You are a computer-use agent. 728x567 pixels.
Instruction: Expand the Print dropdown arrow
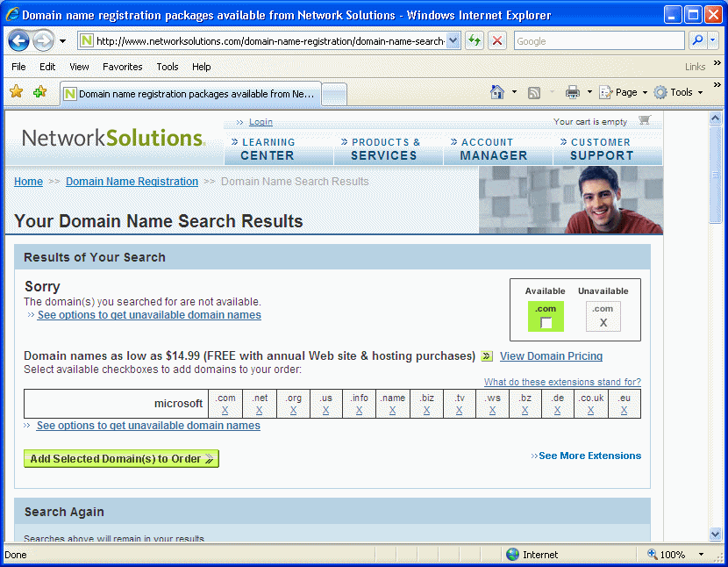(589, 92)
